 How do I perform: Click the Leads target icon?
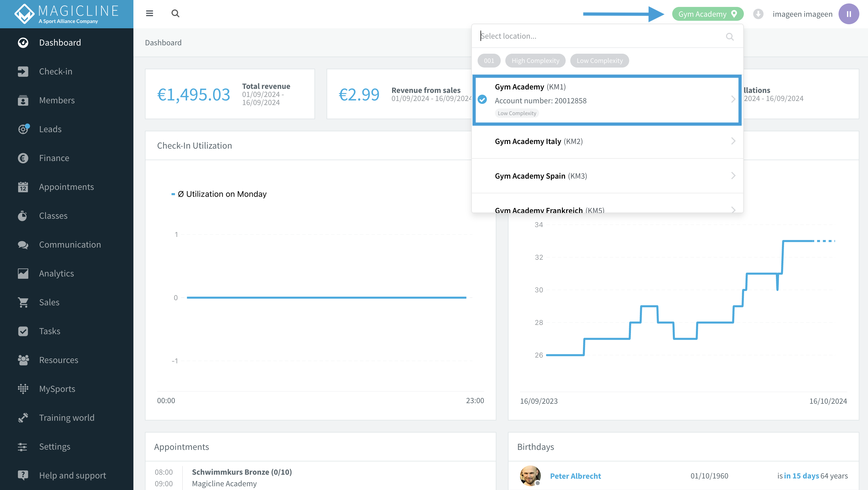coord(24,129)
